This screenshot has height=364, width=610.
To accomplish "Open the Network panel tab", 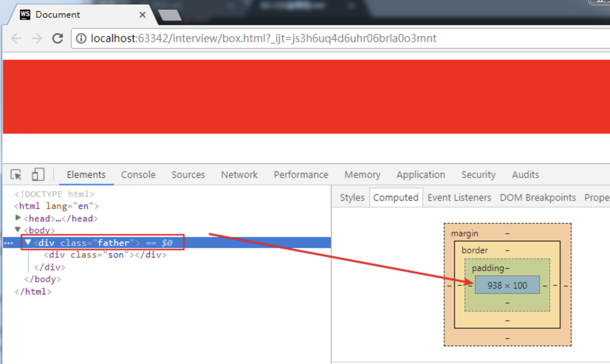I will pyautogui.click(x=239, y=175).
